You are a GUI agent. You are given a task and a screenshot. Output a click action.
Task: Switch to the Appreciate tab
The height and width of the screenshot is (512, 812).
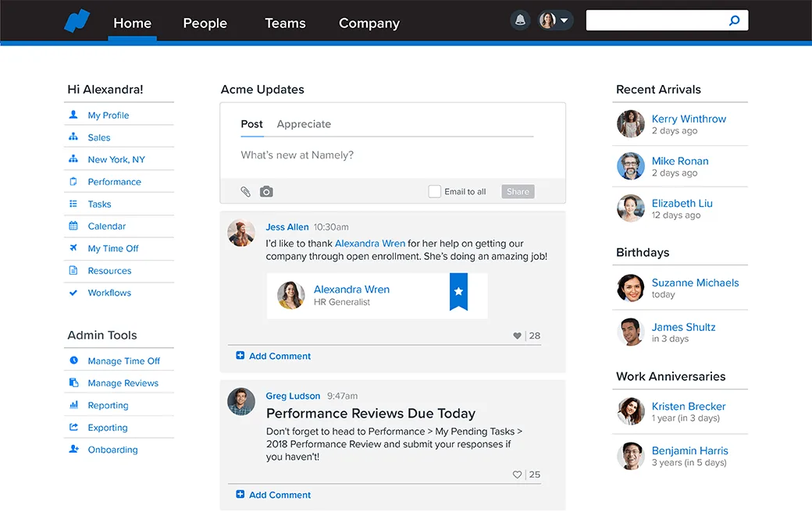(304, 124)
